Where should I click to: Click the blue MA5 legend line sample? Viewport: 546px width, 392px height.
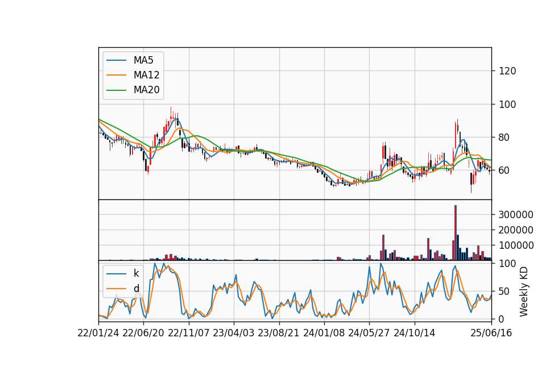coord(116,60)
